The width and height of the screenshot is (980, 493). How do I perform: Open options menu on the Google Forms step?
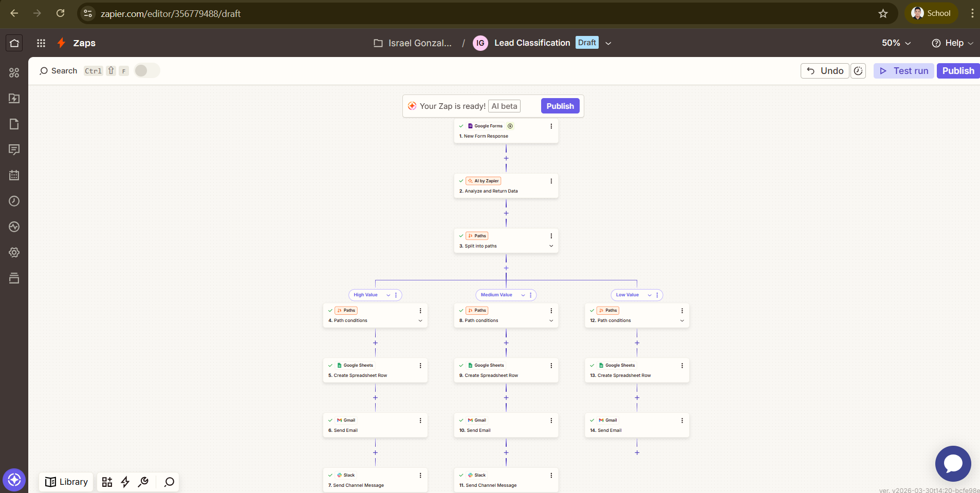pyautogui.click(x=550, y=126)
